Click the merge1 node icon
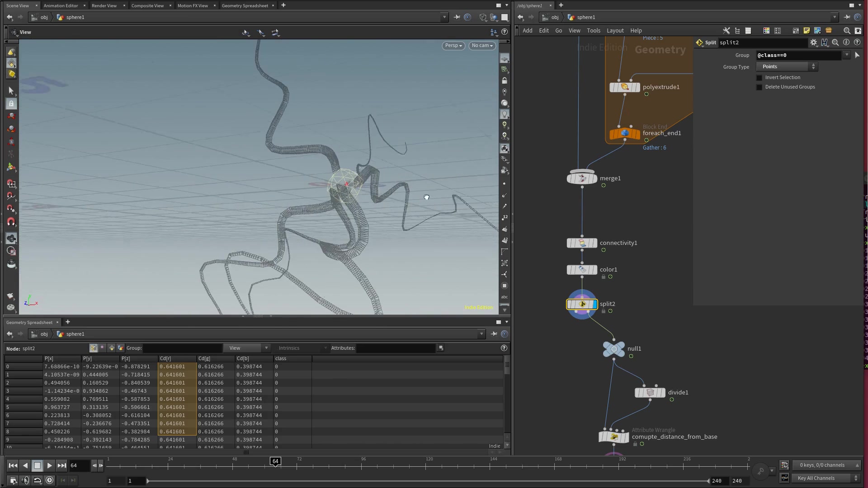Image resolution: width=868 pixels, height=488 pixels. pos(582,178)
